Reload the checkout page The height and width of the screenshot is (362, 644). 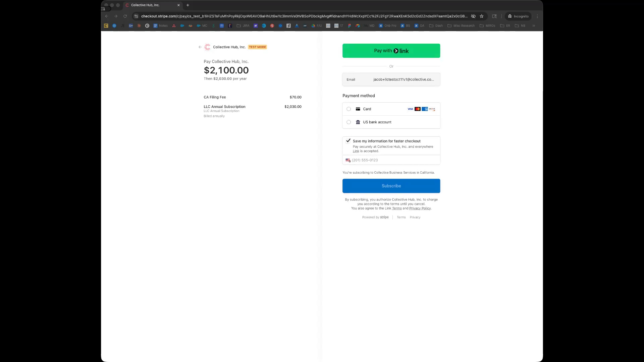[x=125, y=16]
